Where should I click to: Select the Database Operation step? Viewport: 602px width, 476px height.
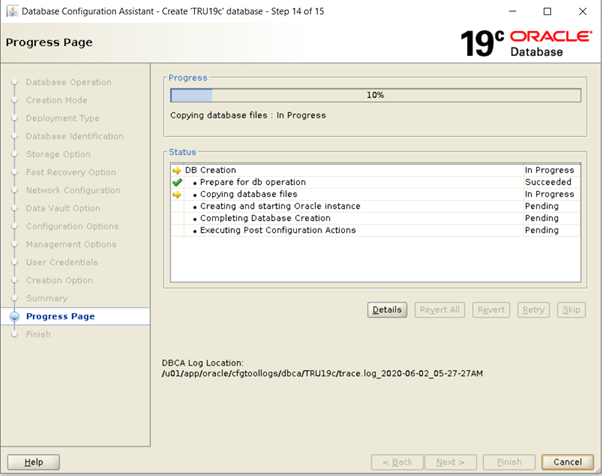coord(68,82)
